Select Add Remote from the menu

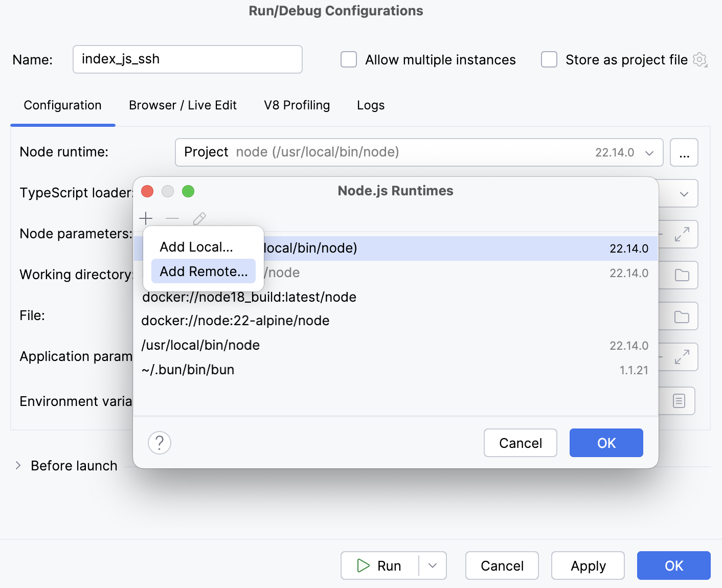click(x=203, y=271)
